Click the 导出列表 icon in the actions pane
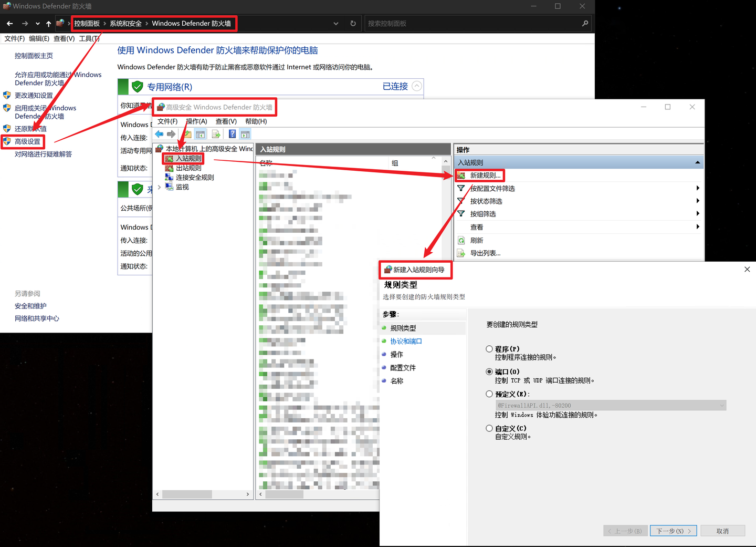This screenshot has height=547, width=756. click(461, 253)
